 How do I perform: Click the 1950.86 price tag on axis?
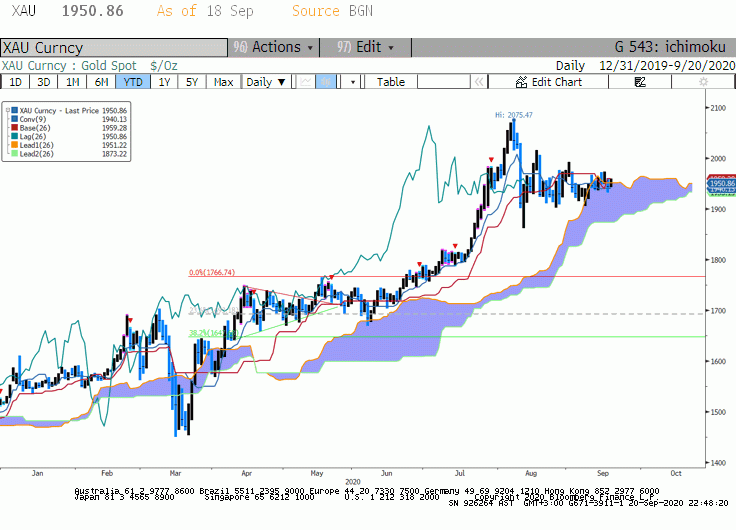pyautogui.click(x=721, y=183)
